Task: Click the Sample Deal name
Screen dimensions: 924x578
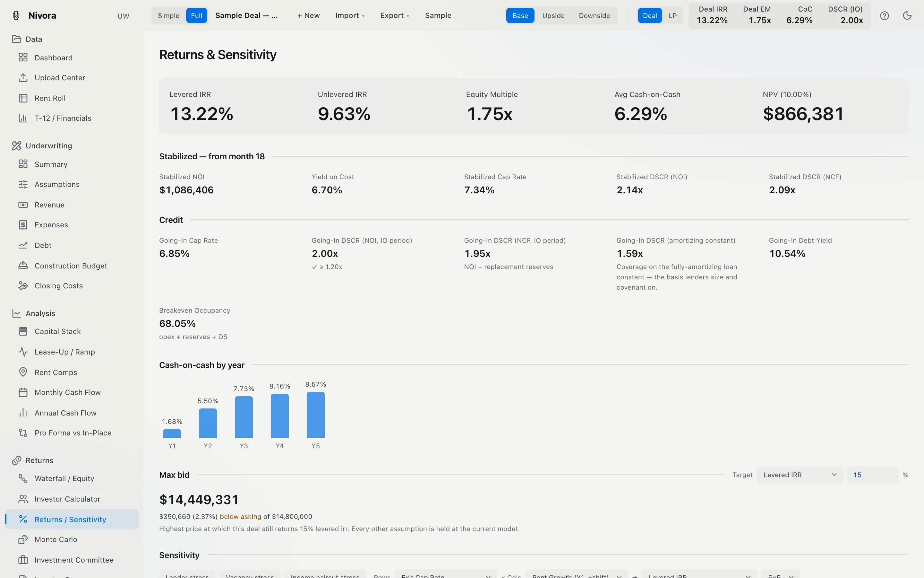Action: point(246,16)
